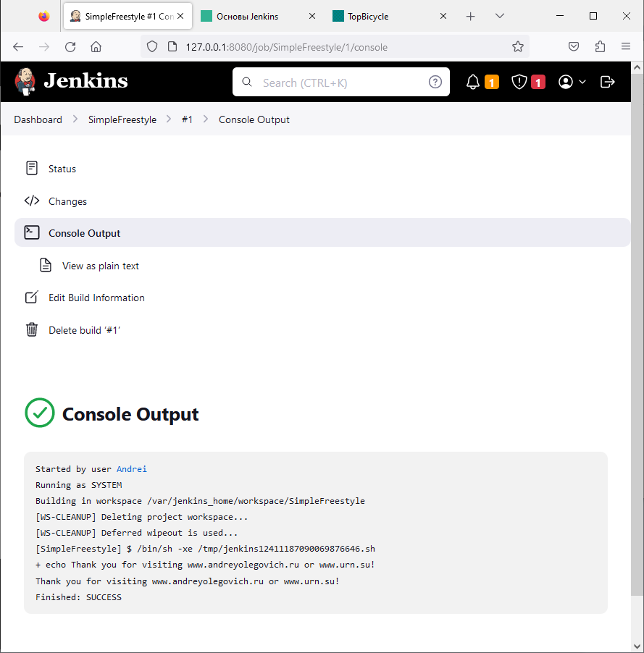The width and height of the screenshot is (644, 653).
Task: Click the Console Output terminal icon
Action: (32, 232)
